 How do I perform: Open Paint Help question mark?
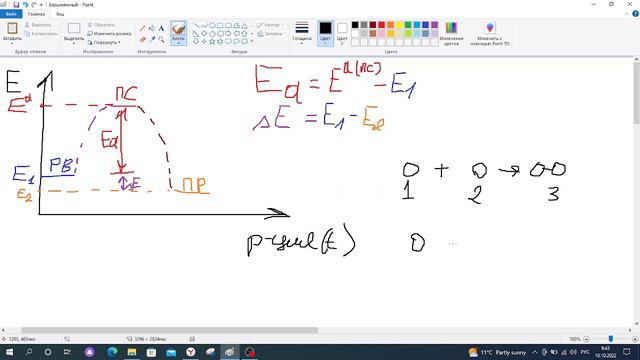[x=635, y=14]
